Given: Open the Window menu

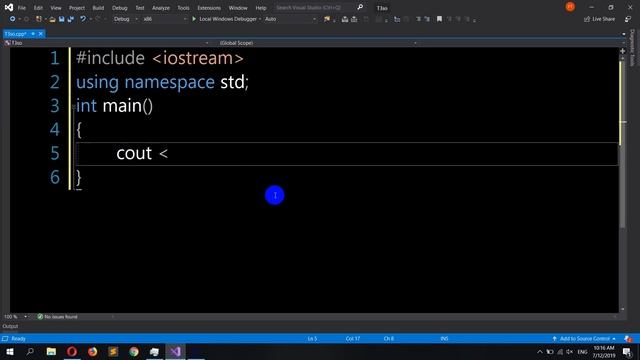Looking at the screenshot, I should click(x=238, y=8).
